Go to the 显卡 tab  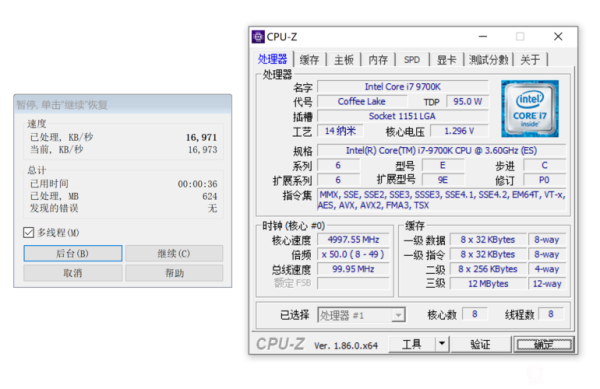(447, 60)
